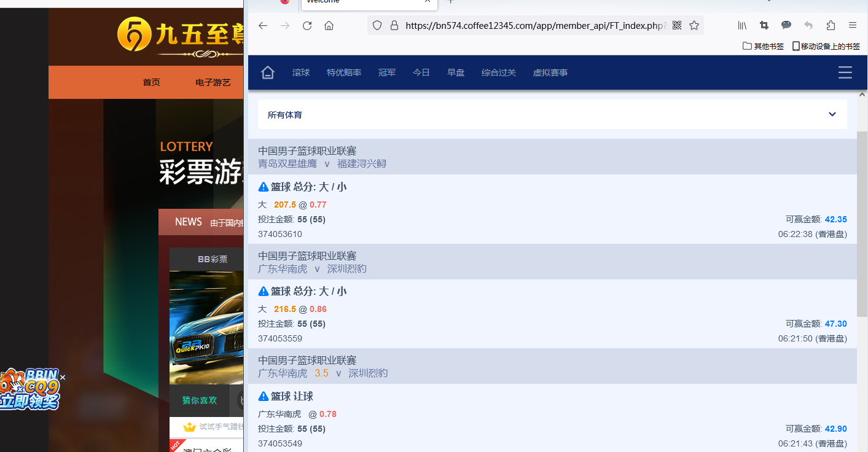Screen dimensions: 868x452
Task: Click the timestamp 06:22:38 (香港盘)
Action: [x=813, y=234]
